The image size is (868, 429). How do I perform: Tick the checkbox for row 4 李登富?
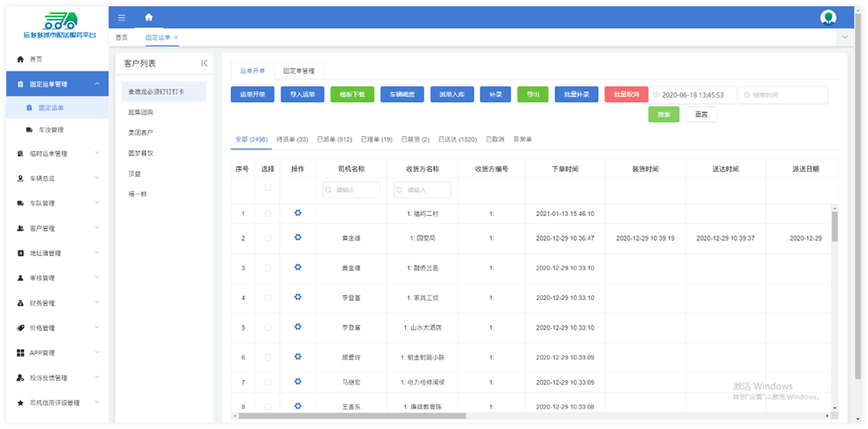268,298
